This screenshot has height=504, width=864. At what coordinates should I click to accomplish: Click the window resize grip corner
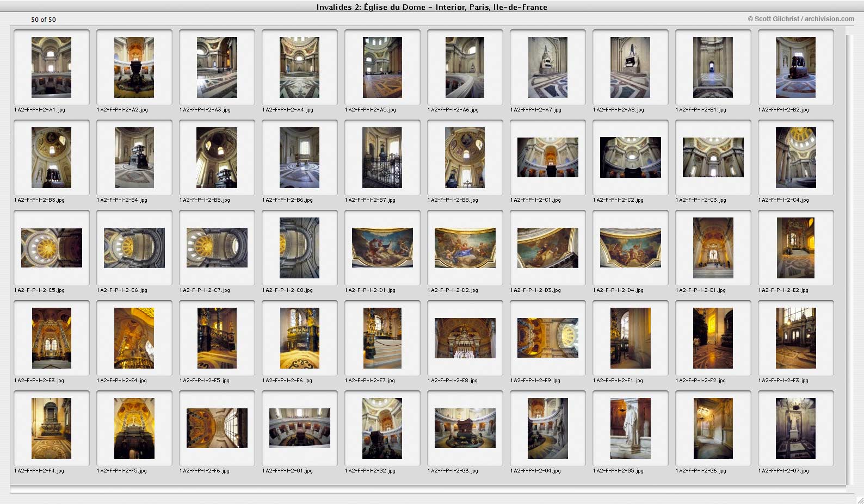click(x=860, y=500)
